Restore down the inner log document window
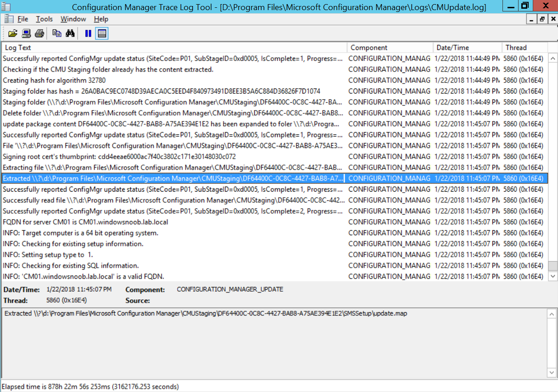The image size is (558, 392). (542, 19)
